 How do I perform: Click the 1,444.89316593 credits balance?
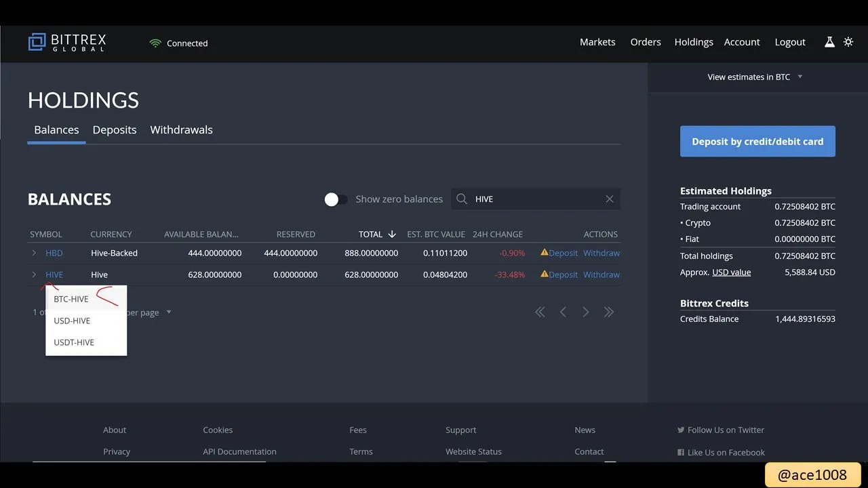point(806,319)
